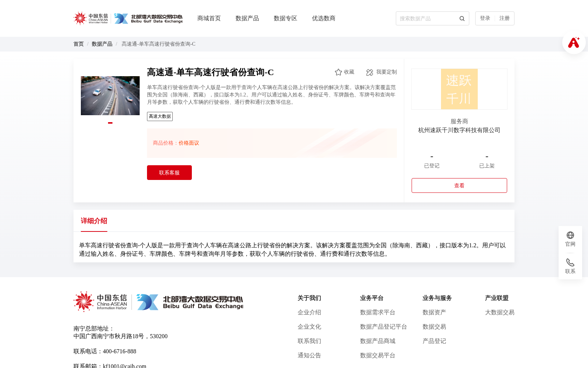Click phone number 400-6716-888
This screenshot has height=368, width=588.
(x=119, y=351)
